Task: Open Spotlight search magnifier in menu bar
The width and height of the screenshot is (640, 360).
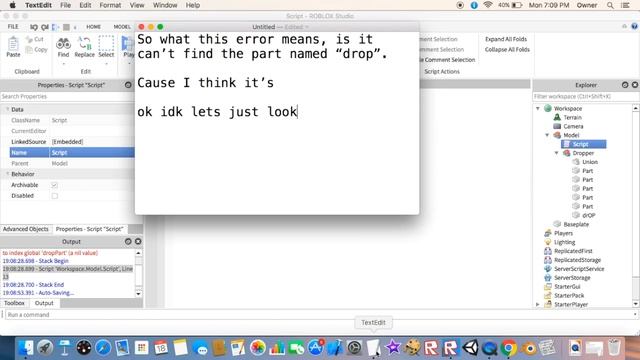Action: point(610,5)
